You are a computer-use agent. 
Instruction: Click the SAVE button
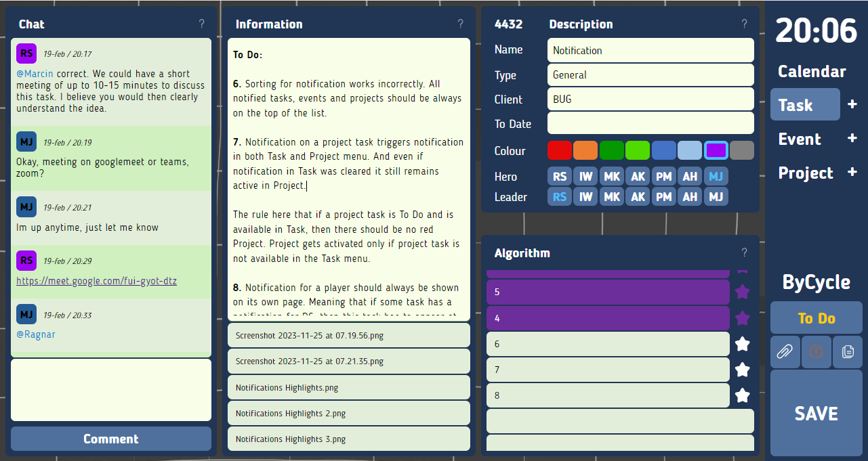(x=817, y=413)
